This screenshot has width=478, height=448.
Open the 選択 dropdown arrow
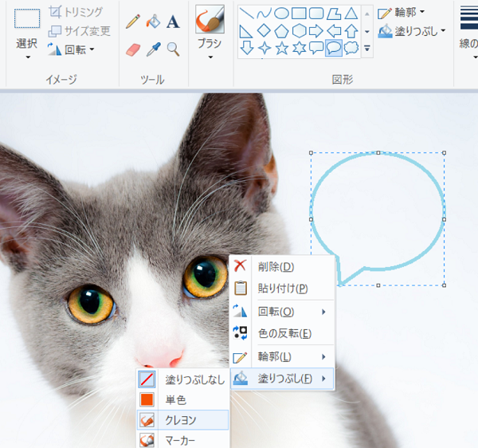tap(28, 57)
